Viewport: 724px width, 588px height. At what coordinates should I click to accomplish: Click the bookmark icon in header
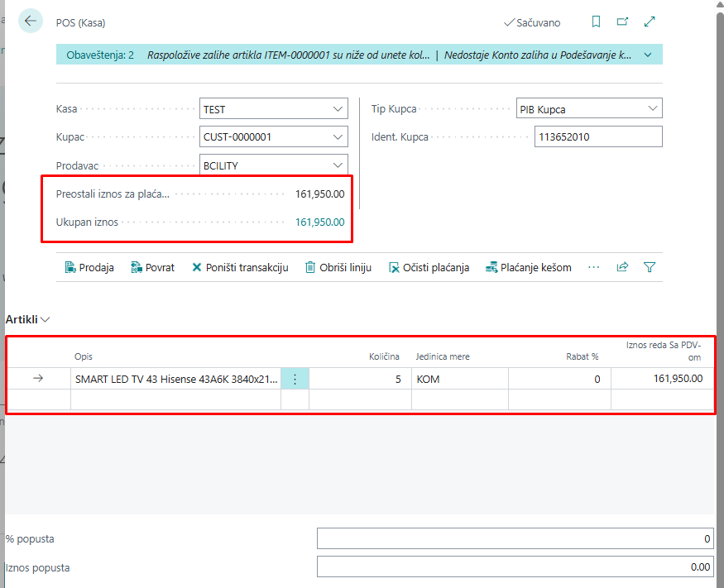pyautogui.click(x=596, y=22)
